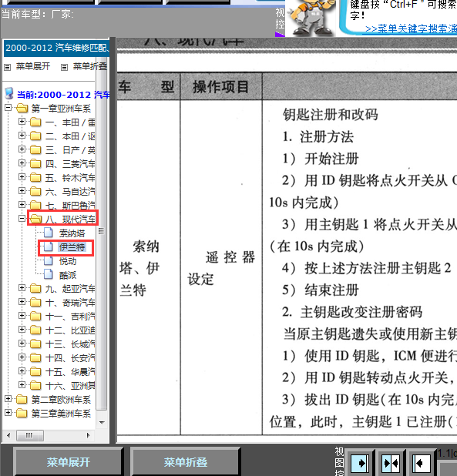457x476 pixels.
Task: Click the 一、丰田 folder icon
Action: (x=35, y=122)
